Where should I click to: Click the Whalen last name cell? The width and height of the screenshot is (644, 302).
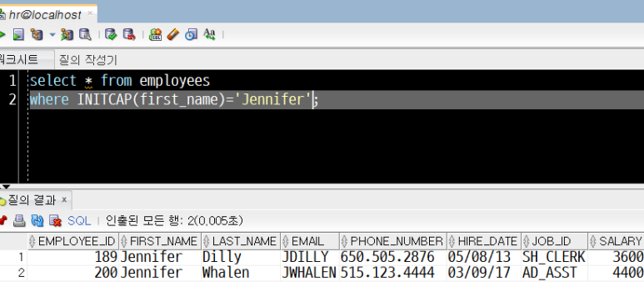[x=241, y=273]
